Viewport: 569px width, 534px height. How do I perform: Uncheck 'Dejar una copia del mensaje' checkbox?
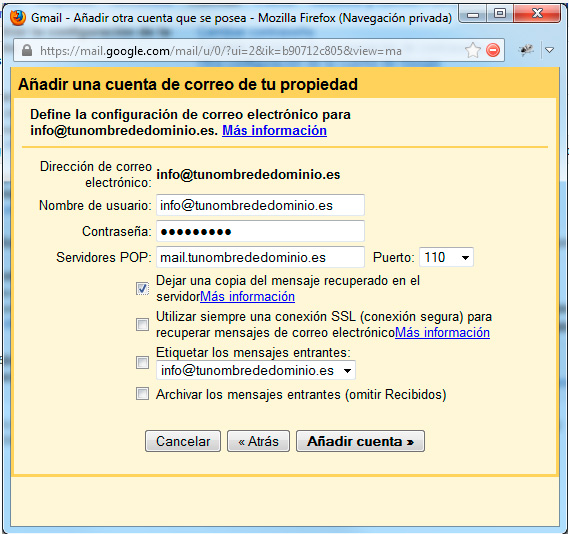coord(142,288)
